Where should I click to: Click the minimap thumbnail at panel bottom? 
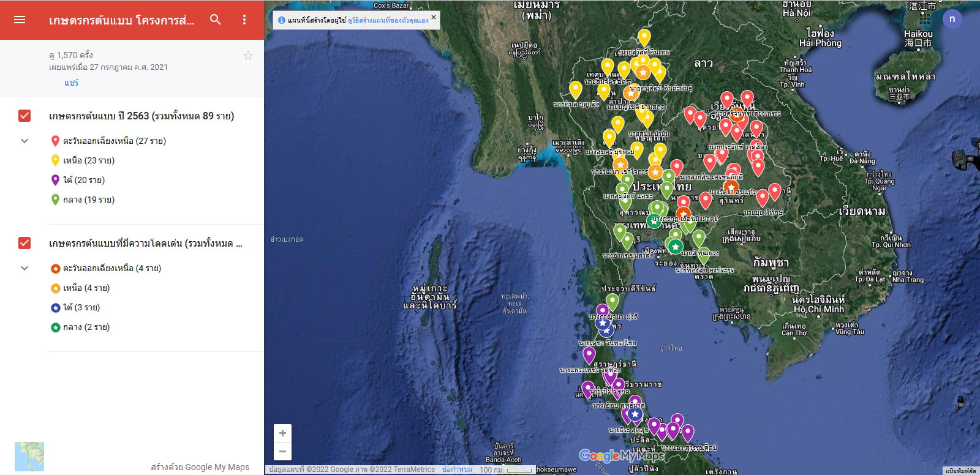(x=29, y=457)
